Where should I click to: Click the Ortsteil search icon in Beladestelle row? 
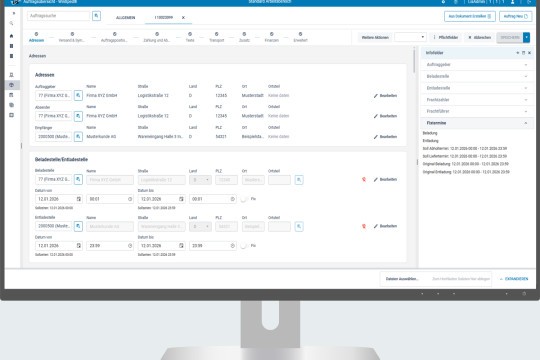pyautogui.click(x=299, y=180)
